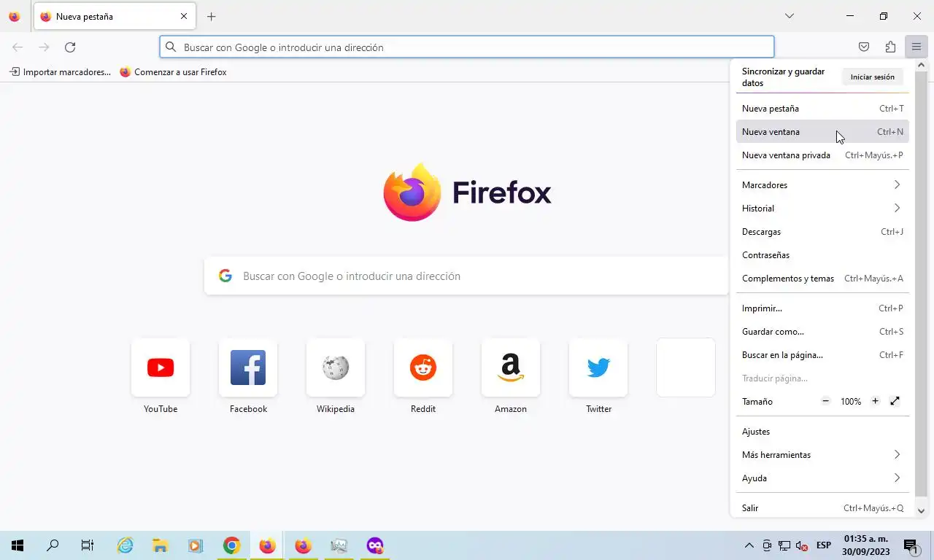
Task: Show hidden system tray icons
Action: click(749, 545)
